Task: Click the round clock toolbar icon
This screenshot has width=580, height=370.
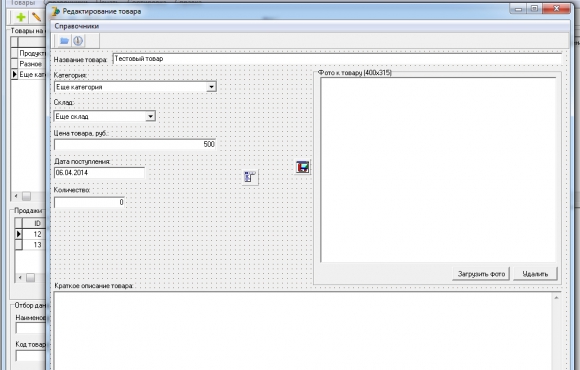Action: tap(78, 41)
